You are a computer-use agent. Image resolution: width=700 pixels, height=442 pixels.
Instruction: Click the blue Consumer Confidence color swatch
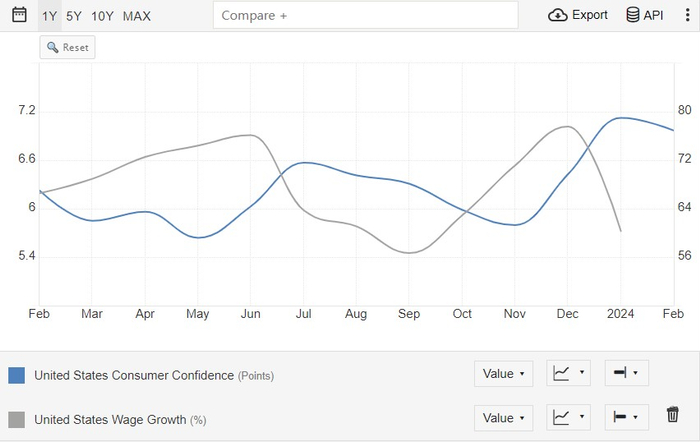[16, 375]
